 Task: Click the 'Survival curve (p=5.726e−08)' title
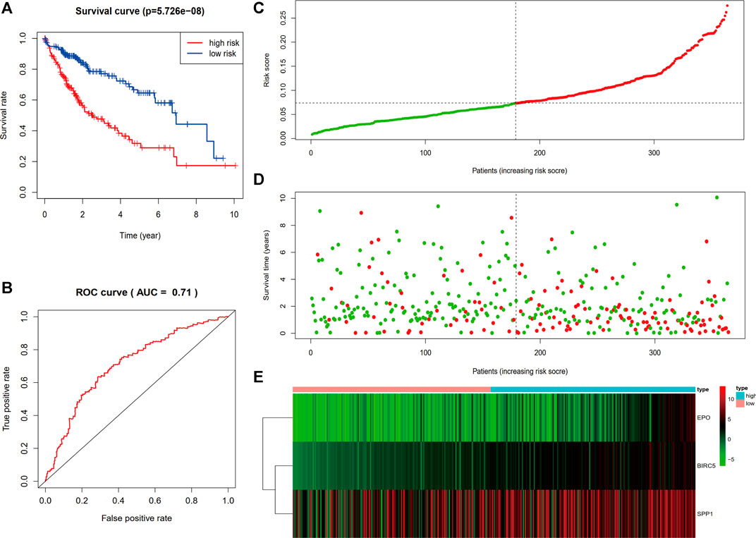(x=140, y=11)
